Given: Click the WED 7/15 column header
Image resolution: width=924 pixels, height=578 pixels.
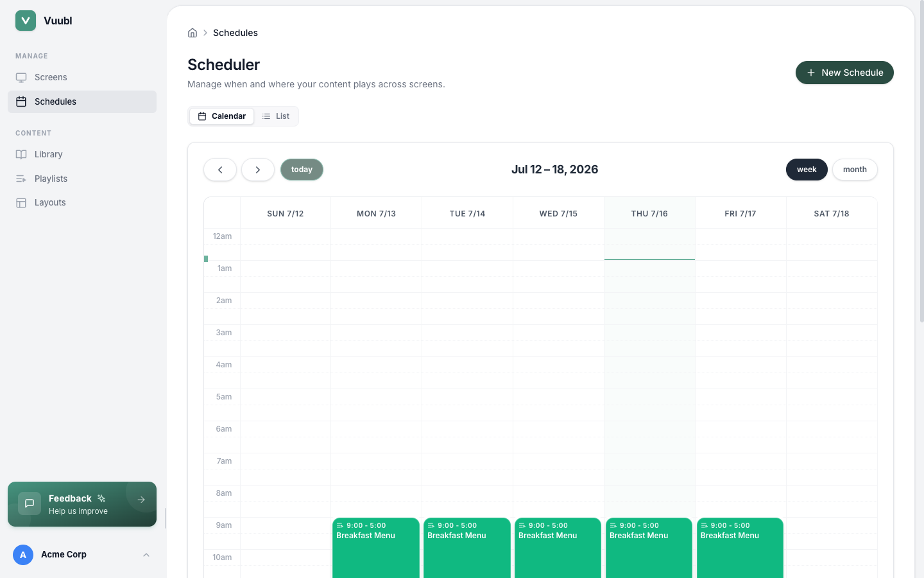Looking at the screenshot, I should tap(558, 213).
